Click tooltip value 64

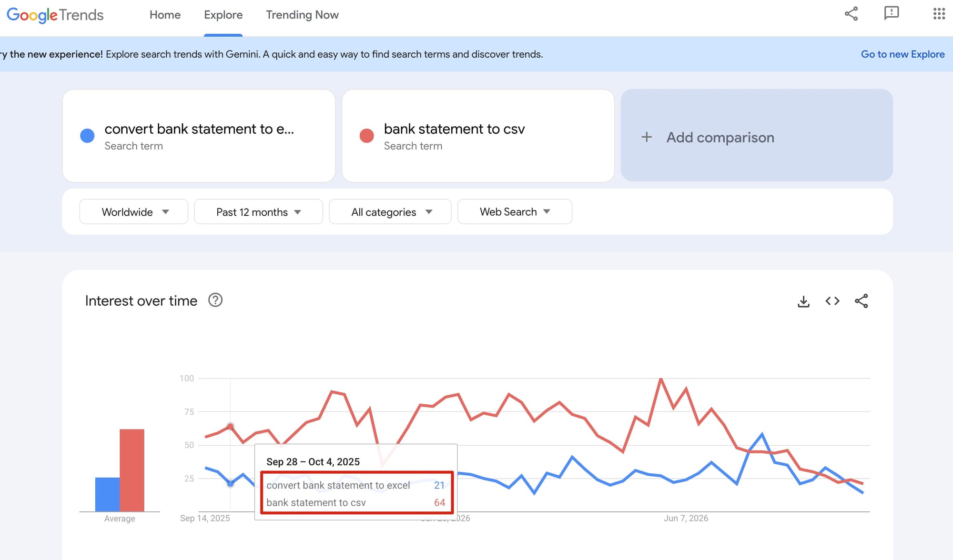439,502
